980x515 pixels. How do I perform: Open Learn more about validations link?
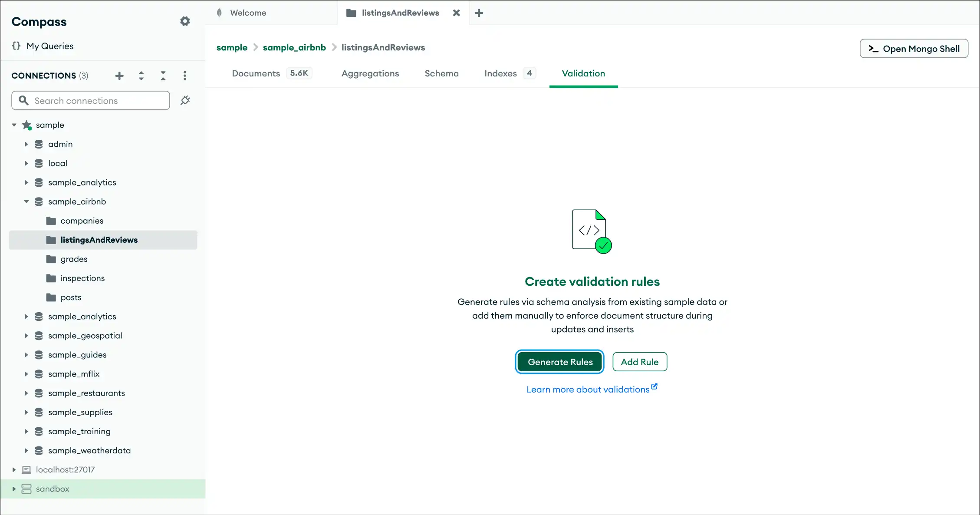pos(592,389)
